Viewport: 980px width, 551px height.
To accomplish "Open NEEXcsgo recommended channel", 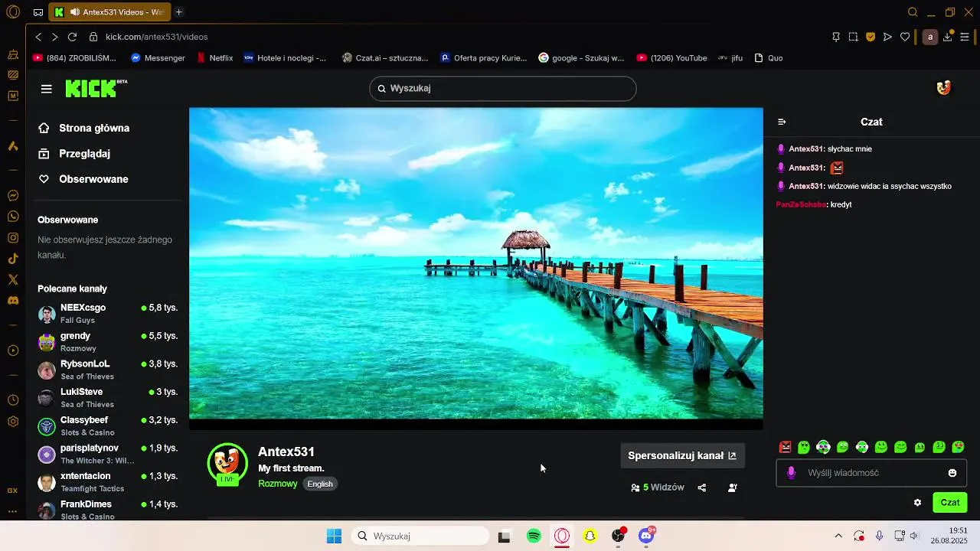I will point(107,313).
